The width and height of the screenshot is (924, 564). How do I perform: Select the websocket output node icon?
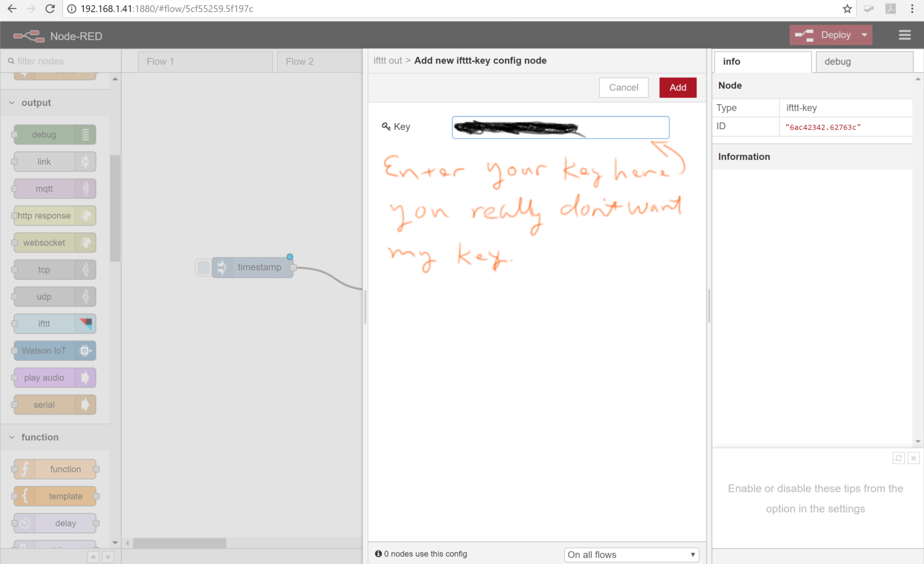(x=86, y=242)
